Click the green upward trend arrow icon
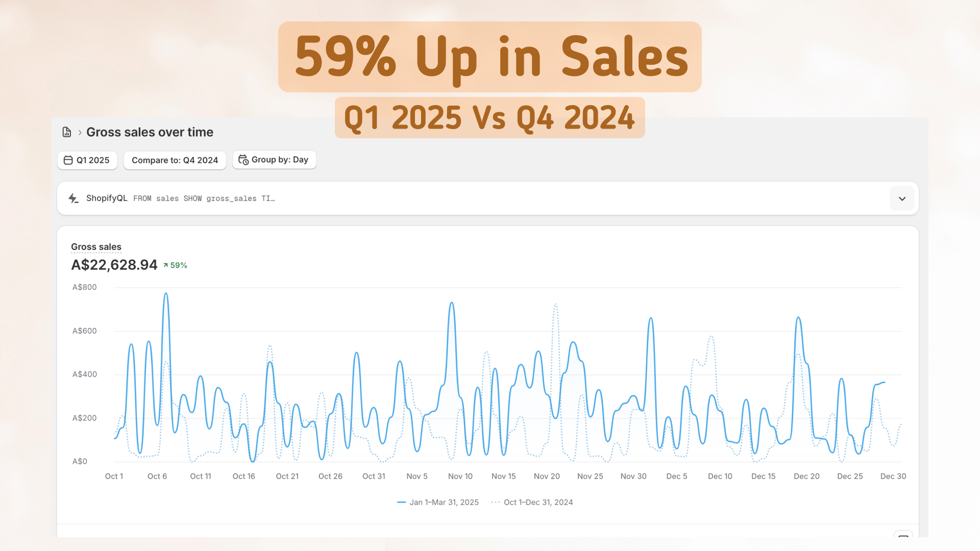The image size is (980, 551). click(x=165, y=265)
